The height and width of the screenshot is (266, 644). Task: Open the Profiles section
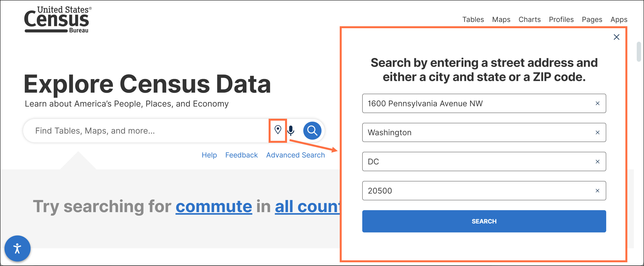561,20
